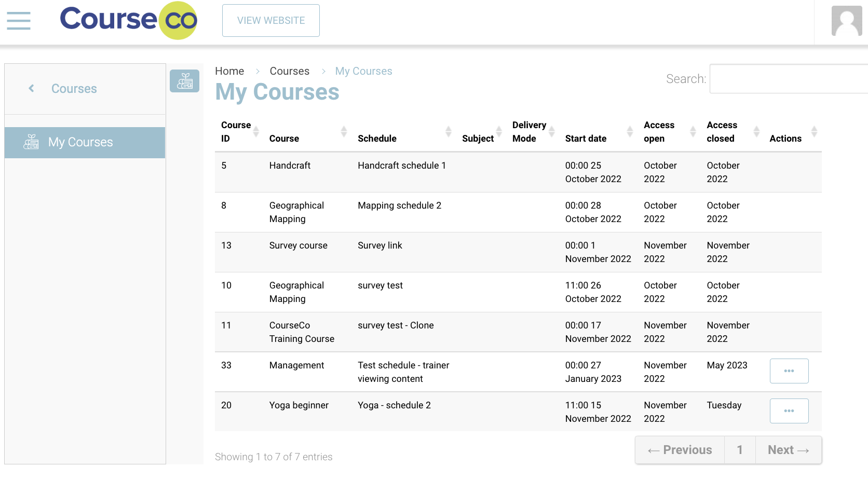The height and width of the screenshot is (481, 868).
Task: Click the View Website button
Action: click(270, 21)
